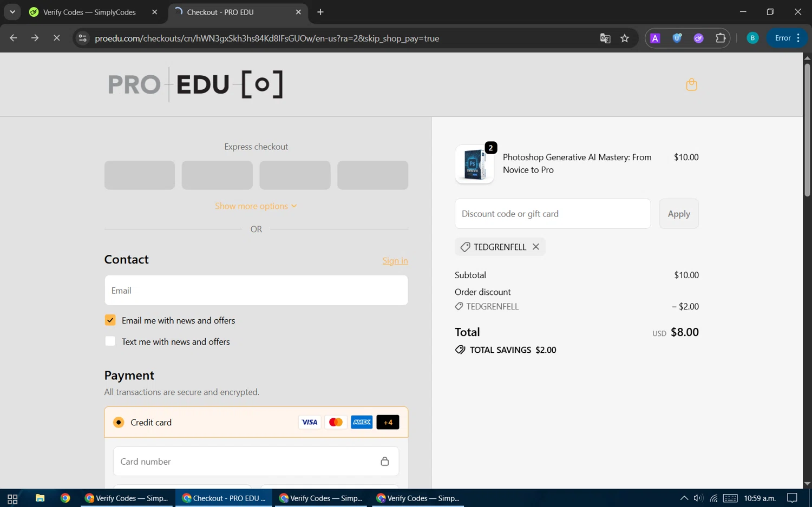Open the B profile avatar
This screenshot has height=507, width=812.
pyautogui.click(x=752, y=38)
